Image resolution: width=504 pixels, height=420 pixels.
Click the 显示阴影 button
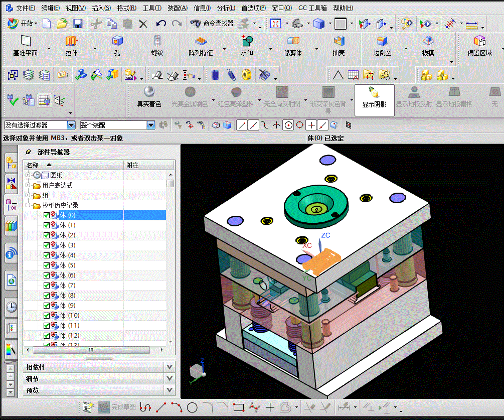tap(375, 100)
